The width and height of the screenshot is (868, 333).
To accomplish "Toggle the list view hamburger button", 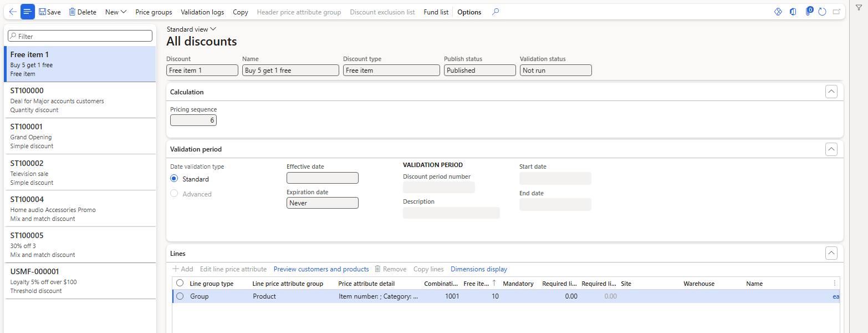I will (28, 12).
